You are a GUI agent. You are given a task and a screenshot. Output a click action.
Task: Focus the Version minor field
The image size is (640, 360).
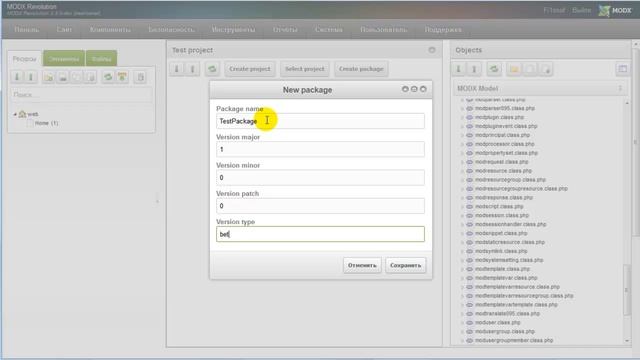tap(320, 178)
